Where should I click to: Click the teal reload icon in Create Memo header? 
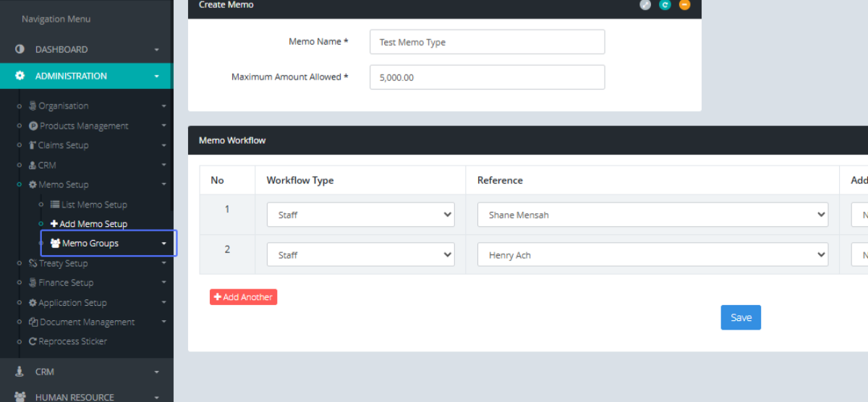665,5
